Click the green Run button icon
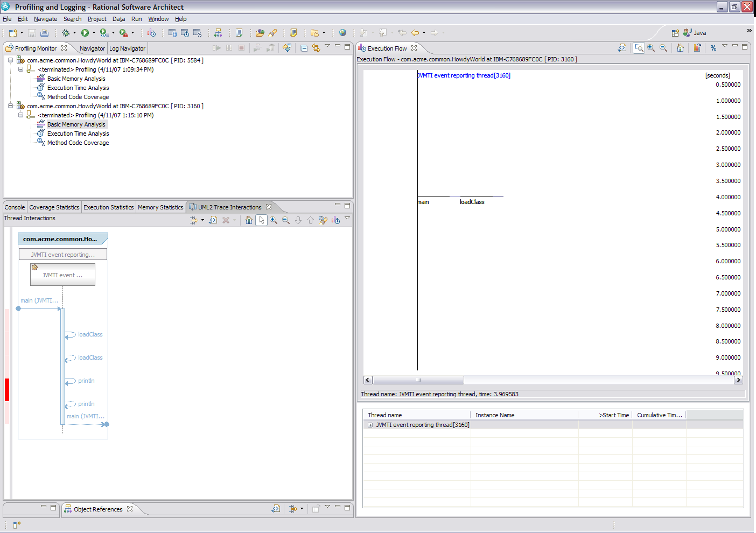This screenshot has height=533, width=756. 85,33
